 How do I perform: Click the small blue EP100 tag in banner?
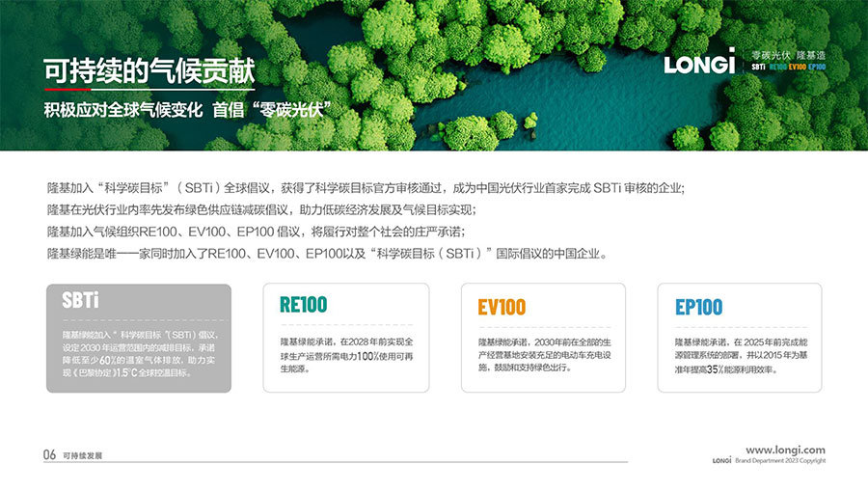click(x=817, y=67)
